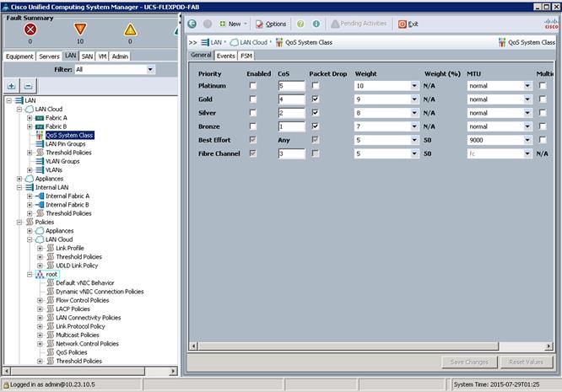Switch to the SAN tab
This screenshot has height=392, width=562.
point(87,56)
